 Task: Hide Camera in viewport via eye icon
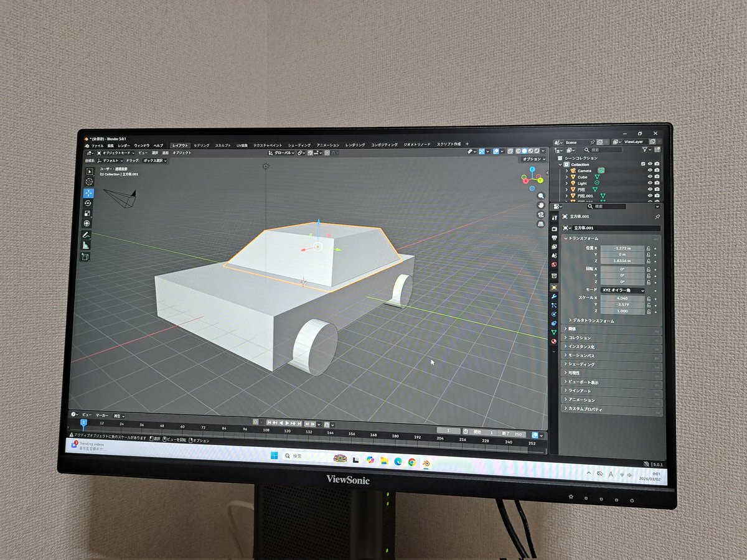pos(650,170)
